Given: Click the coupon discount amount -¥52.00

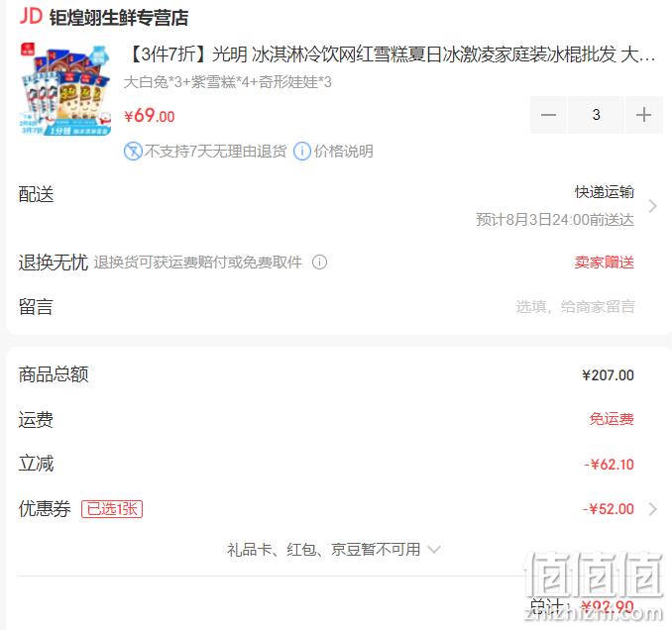Looking at the screenshot, I should pyautogui.click(x=609, y=509).
